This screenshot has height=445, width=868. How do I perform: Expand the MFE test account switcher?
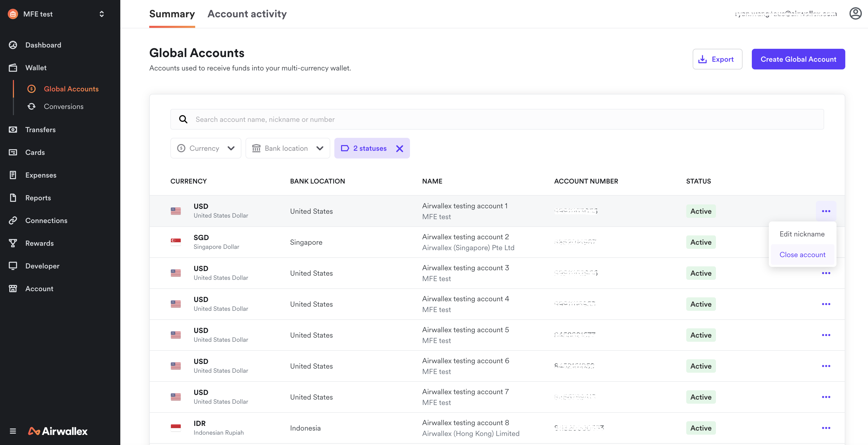pos(101,14)
